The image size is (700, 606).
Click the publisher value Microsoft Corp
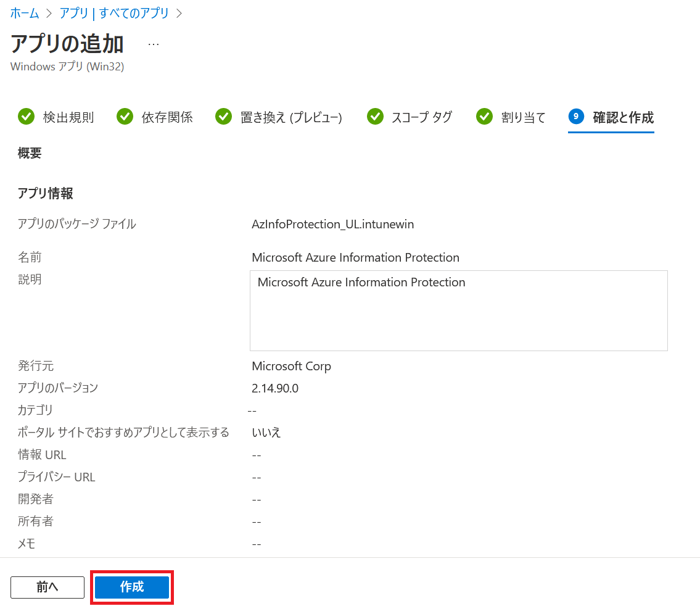[291, 366]
